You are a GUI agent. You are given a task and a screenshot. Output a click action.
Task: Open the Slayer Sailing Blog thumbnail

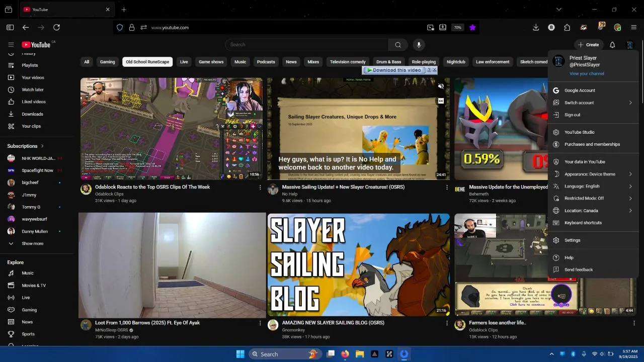[x=359, y=265]
